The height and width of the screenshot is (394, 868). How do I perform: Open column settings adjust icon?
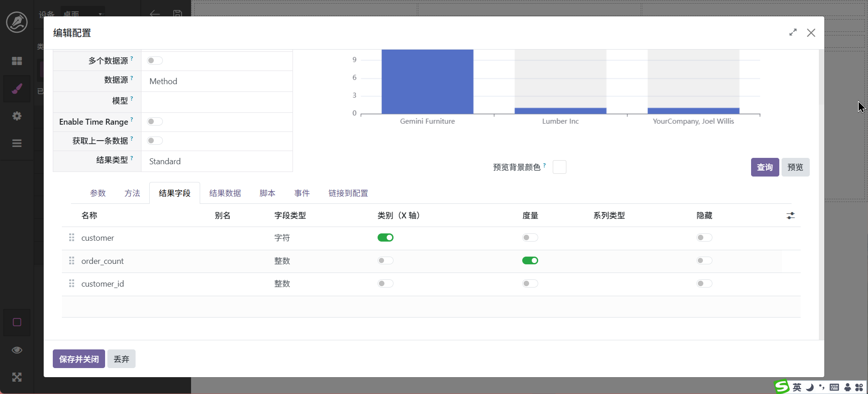tap(791, 216)
